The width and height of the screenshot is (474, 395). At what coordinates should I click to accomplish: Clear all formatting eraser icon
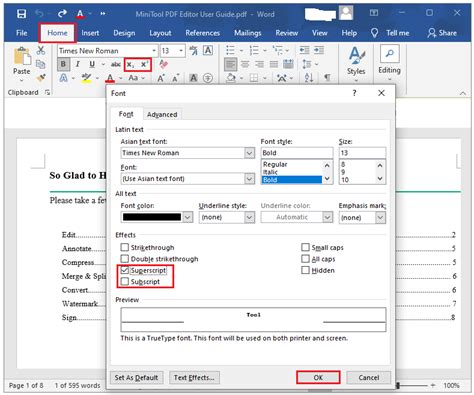tap(163, 64)
